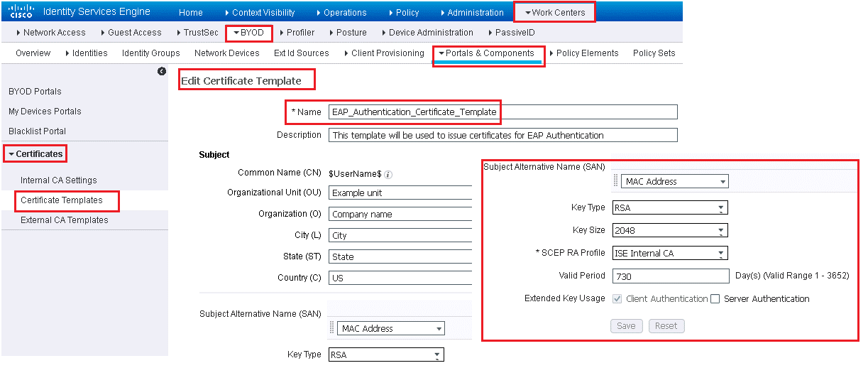The height and width of the screenshot is (368, 868).
Task: Click into the Description field
Action: 502,135
